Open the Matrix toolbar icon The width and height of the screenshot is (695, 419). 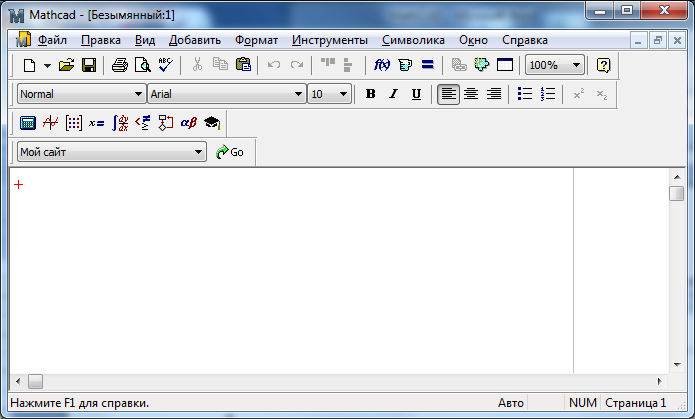[74, 123]
